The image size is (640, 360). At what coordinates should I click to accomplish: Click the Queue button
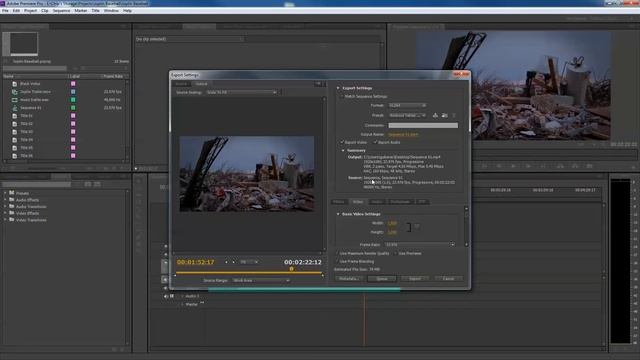tap(382, 279)
